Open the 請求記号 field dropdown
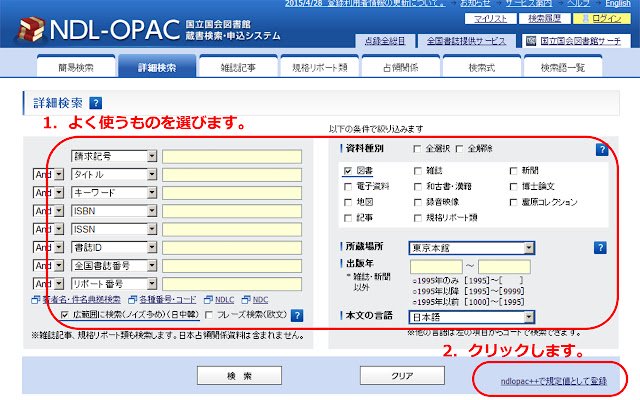Screen dimensions: 640x400 point(114,156)
